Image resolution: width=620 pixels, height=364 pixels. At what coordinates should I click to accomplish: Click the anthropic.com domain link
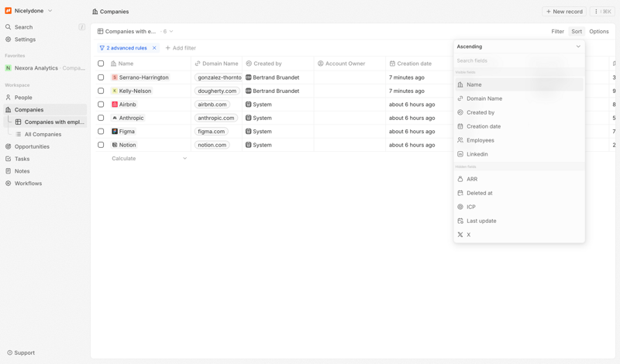coord(216,118)
